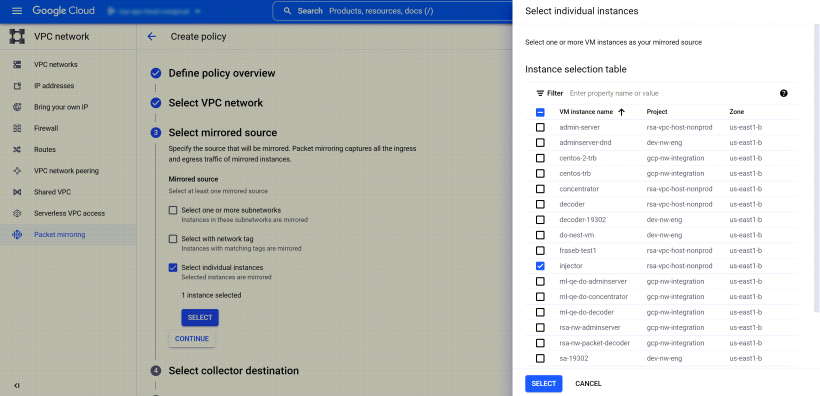Check the rsa-nw-adminserver instance checkbox

pyautogui.click(x=540, y=327)
